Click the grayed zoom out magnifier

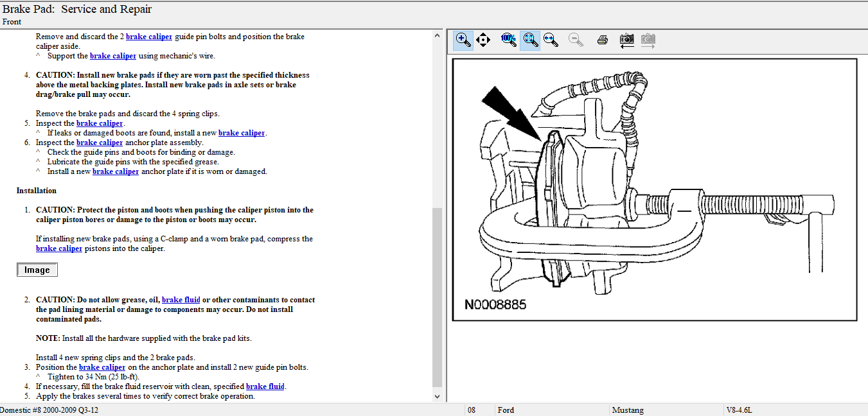pos(576,40)
